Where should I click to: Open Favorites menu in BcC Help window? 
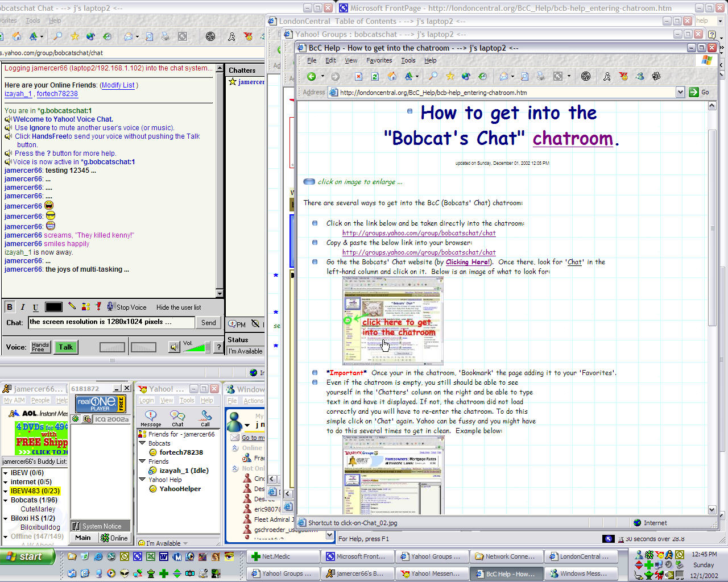click(379, 60)
